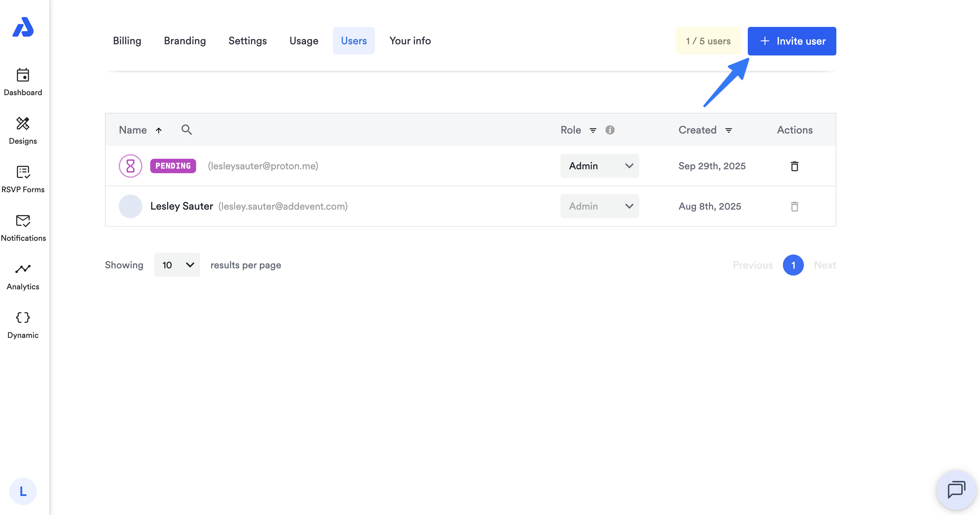The height and width of the screenshot is (515, 980).
Task: Sort by Name ascending arrow
Action: (159, 131)
